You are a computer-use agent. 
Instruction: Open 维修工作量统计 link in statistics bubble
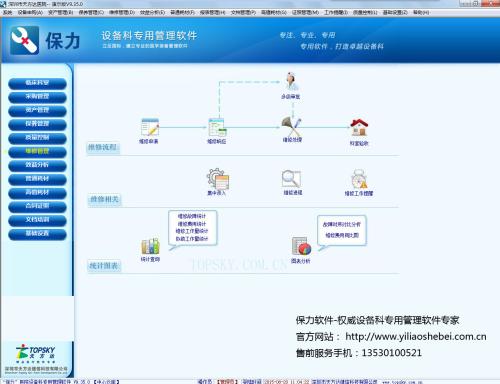point(192,231)
